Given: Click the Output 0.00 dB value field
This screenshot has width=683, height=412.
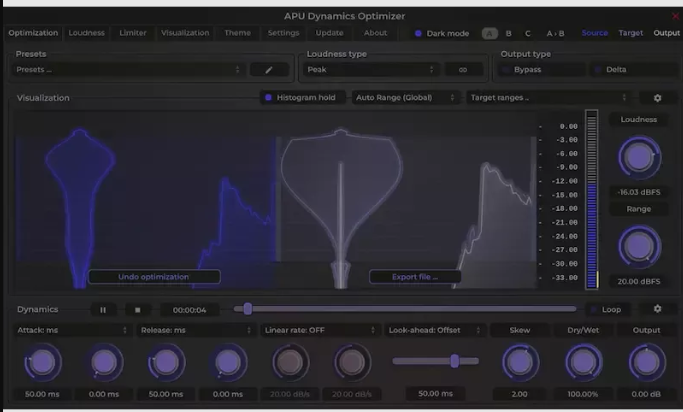Looking at the screenshot, I should (646, 394).
